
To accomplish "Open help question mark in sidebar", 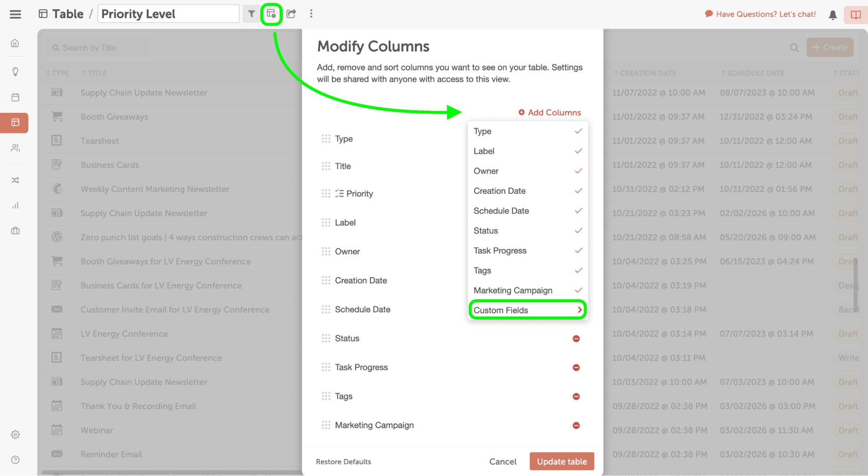I will 15,460.
